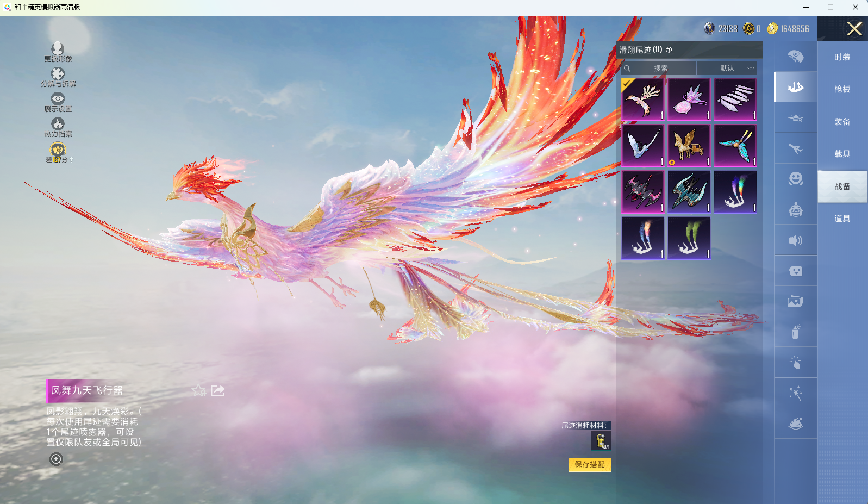Open the parachute category icon
Viewport: 868px width, 504px height.
coord(796,57)
